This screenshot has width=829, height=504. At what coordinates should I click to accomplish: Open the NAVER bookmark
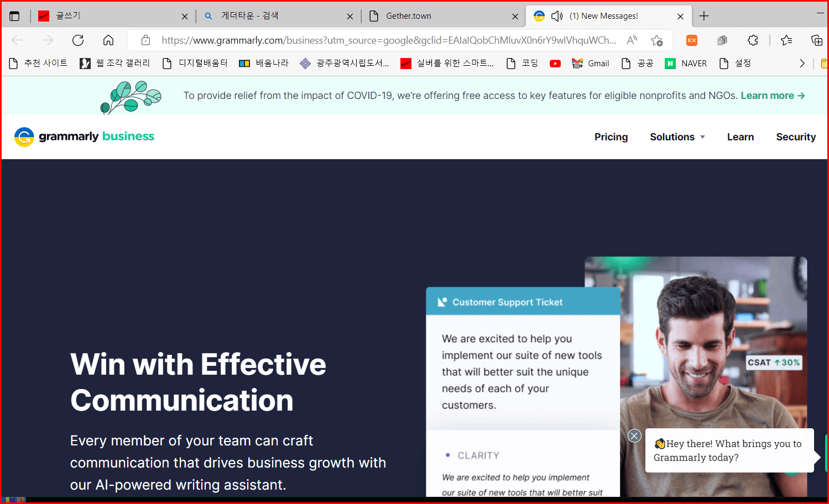coord(686,64)
